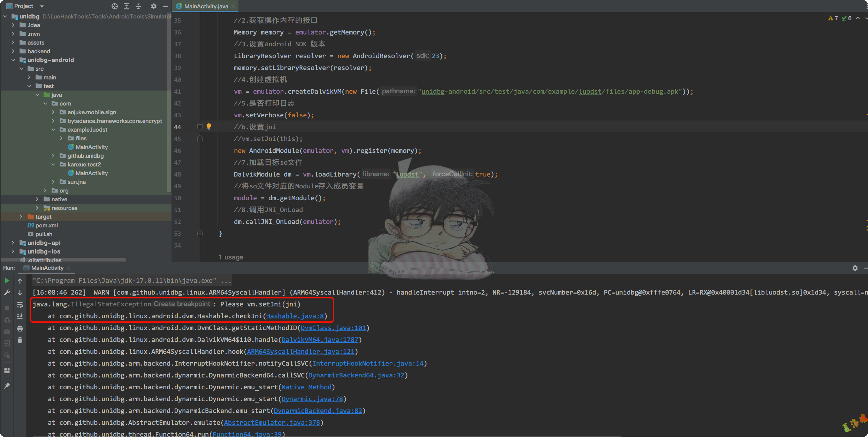This screenshot has width=868, height=437.
Task: Collapse the kanxue.test2 package
Action: (x=53, y=164)
